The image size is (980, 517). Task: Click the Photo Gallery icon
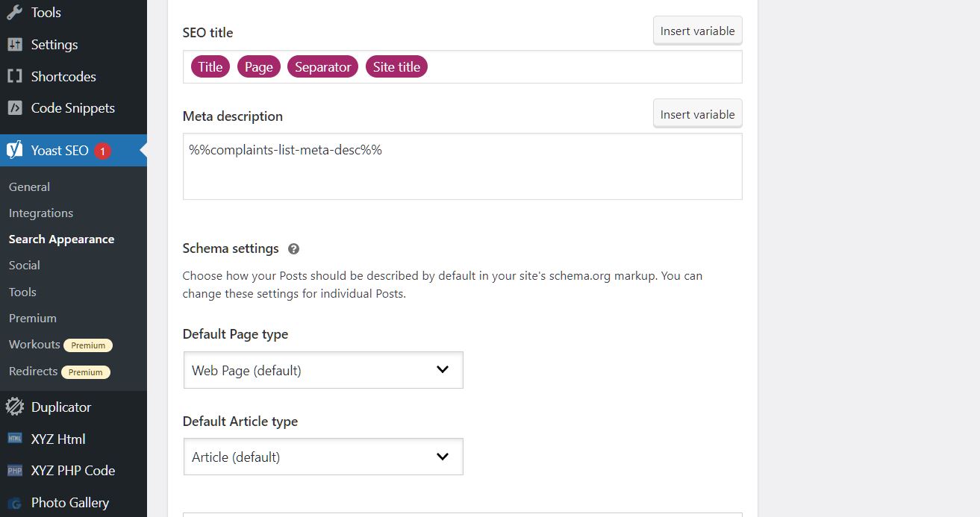pos(15,504)
